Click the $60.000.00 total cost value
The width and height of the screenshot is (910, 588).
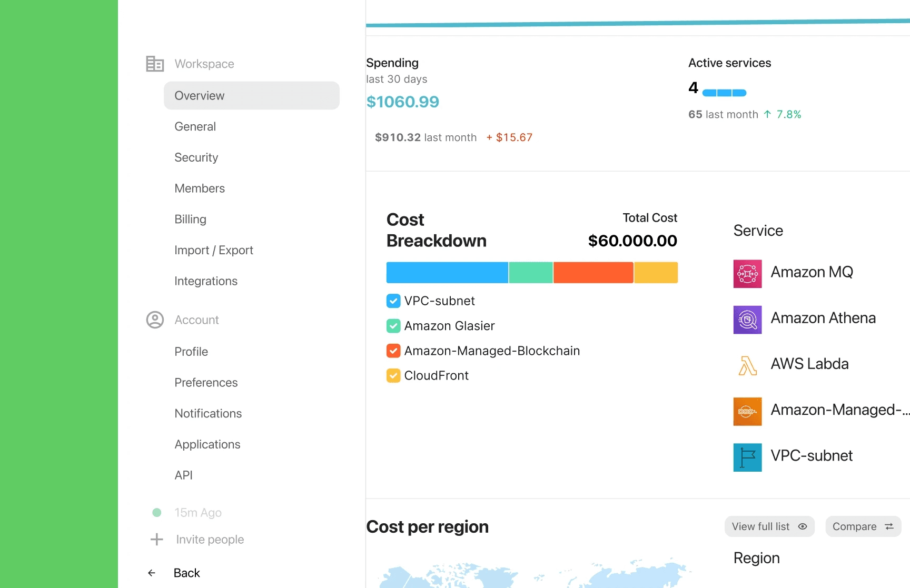click(632, 241)
